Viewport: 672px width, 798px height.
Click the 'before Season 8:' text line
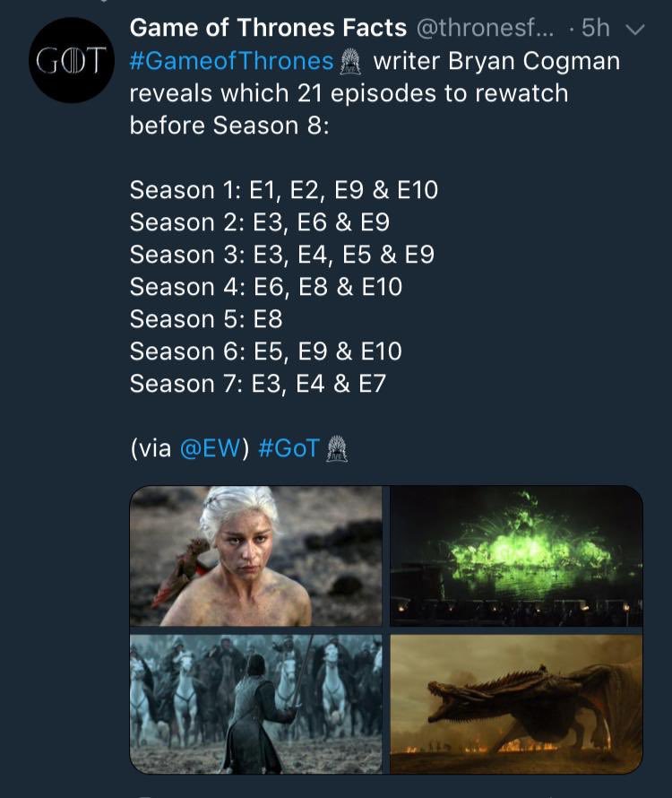point(229,126)
